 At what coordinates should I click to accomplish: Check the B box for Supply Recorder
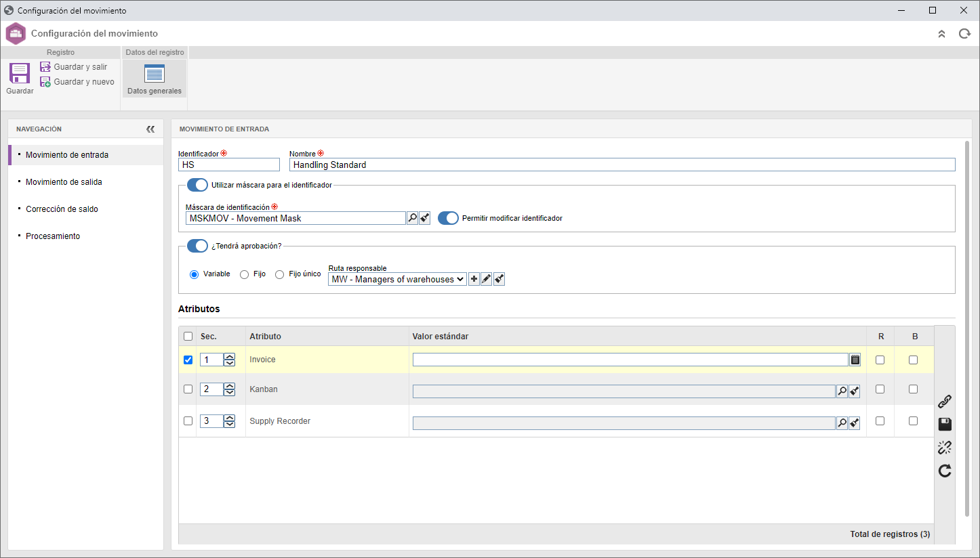coord(913,421)
